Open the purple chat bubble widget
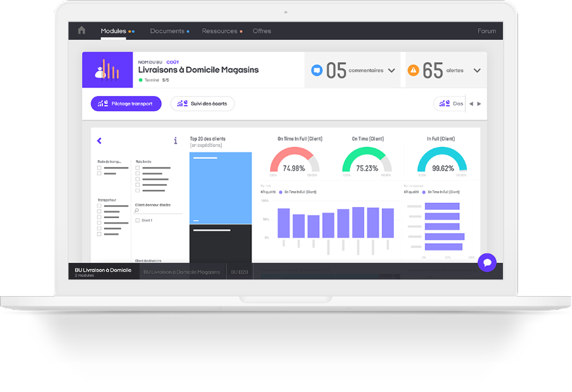The width and height of the screenshot is (572, 392). pyautogui.click(x=487, y=262)
